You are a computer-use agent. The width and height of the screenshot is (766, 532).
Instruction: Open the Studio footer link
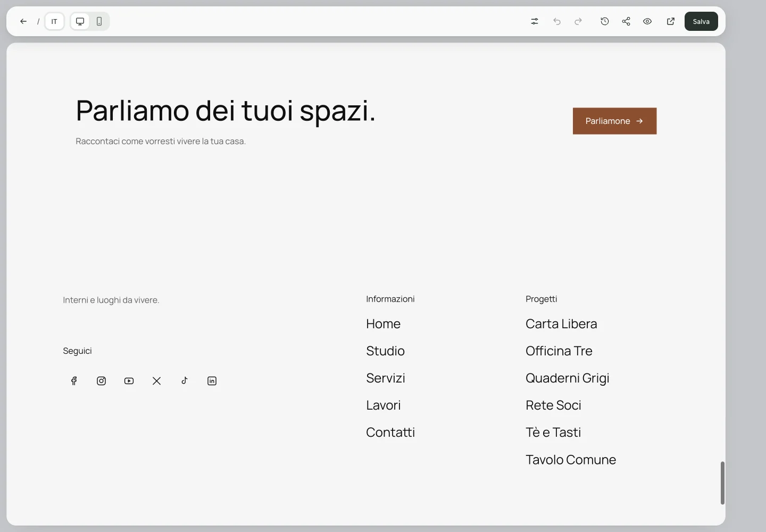[385, 351]
